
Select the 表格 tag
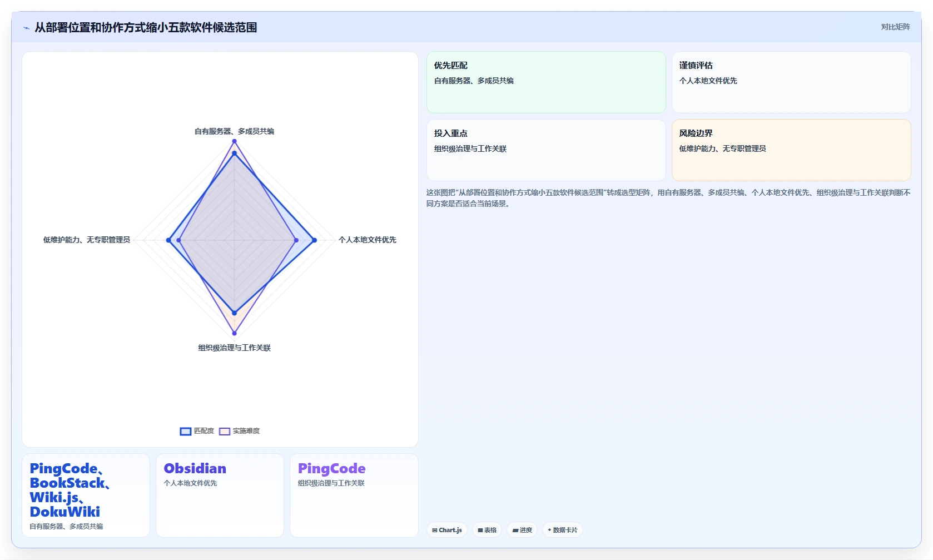pos(487,530)
